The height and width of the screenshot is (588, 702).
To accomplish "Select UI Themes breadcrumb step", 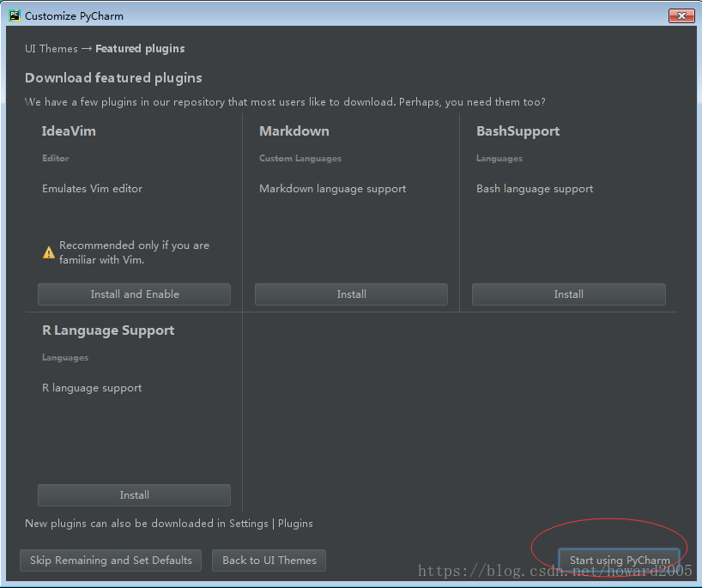I will click(x=51, y=49).
